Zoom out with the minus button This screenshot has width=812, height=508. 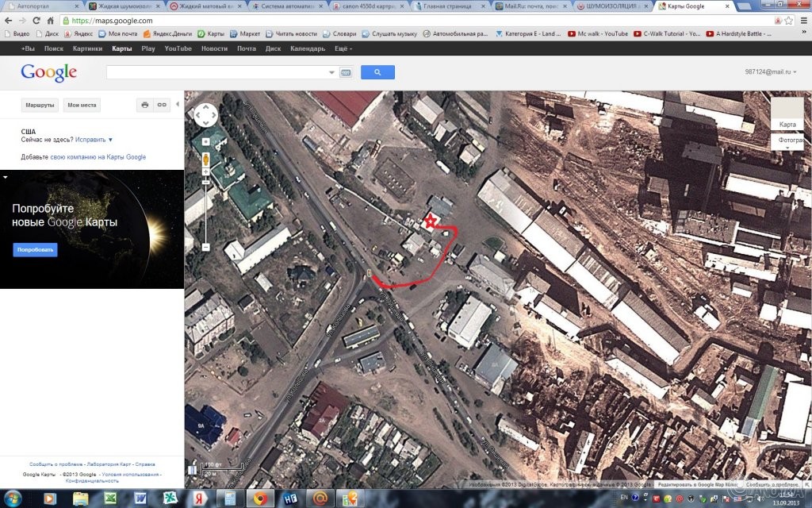tap(205, 248)
